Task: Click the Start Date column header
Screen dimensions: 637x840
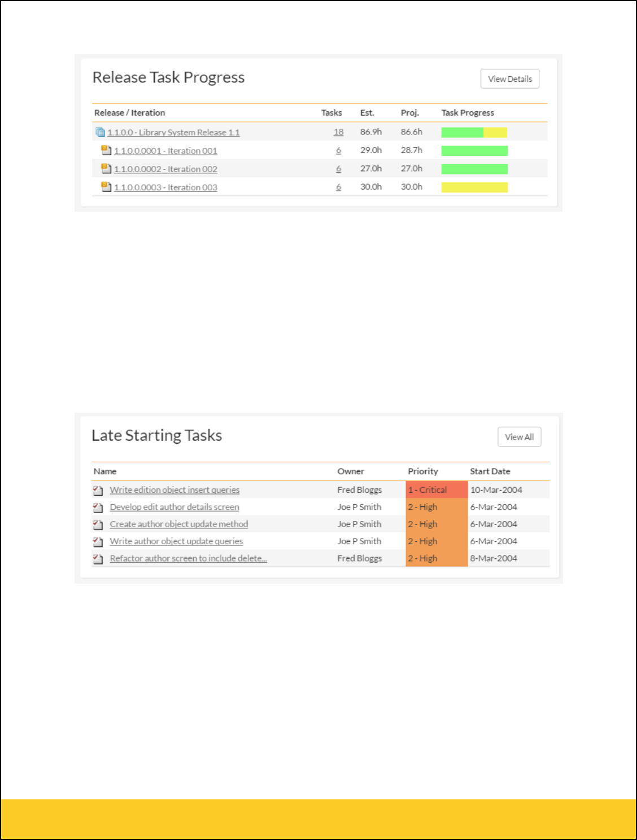Action: tap(490, 471)
